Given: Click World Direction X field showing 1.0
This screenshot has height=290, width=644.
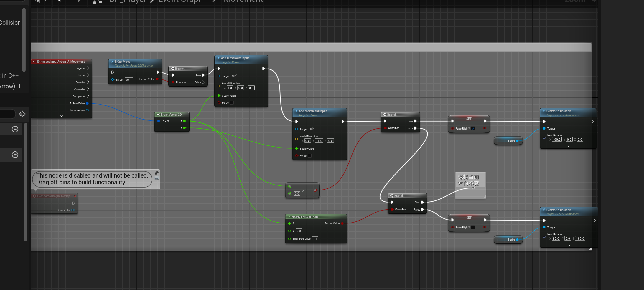Looking at the screenshot, I should point(230,88).
